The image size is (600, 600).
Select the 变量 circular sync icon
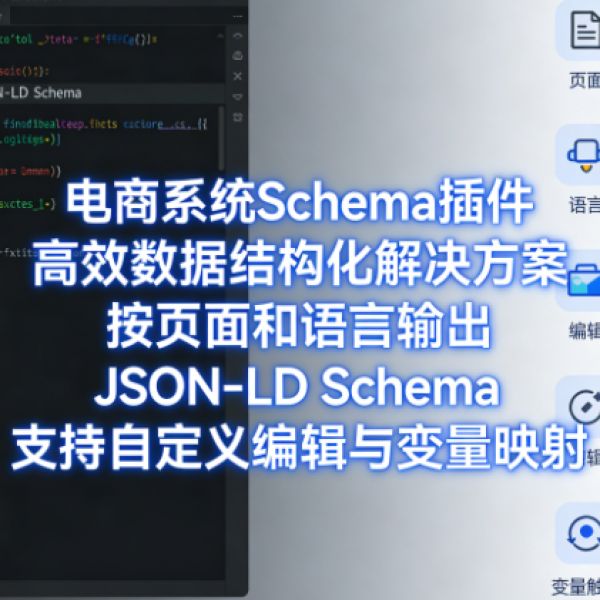coord(585,533)
